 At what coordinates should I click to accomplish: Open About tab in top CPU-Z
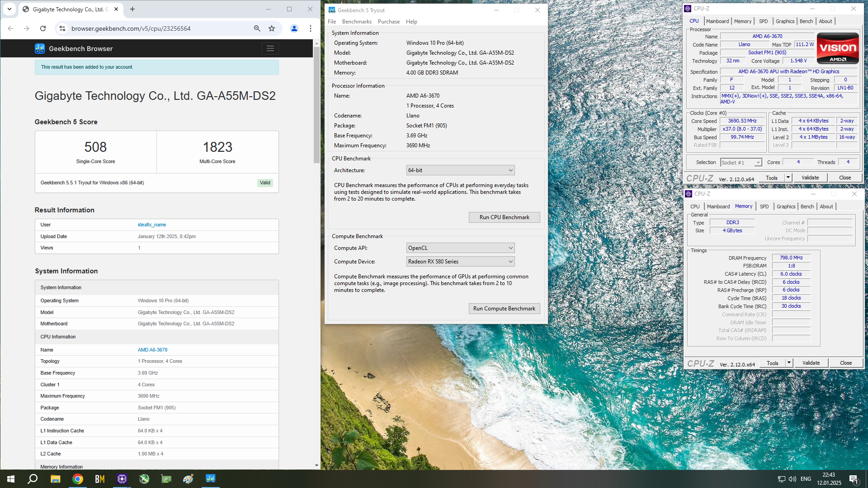tap(826, 21)
